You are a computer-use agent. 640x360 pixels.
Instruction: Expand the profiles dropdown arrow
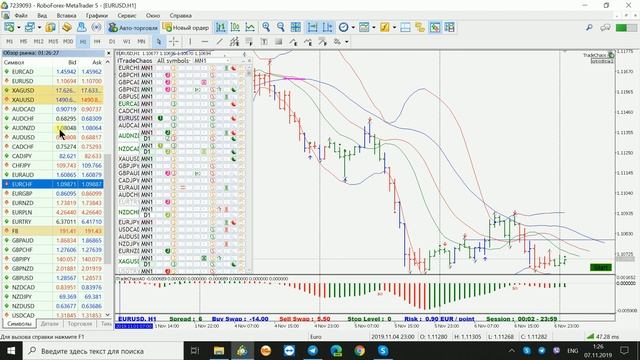(x=39, y=27)
